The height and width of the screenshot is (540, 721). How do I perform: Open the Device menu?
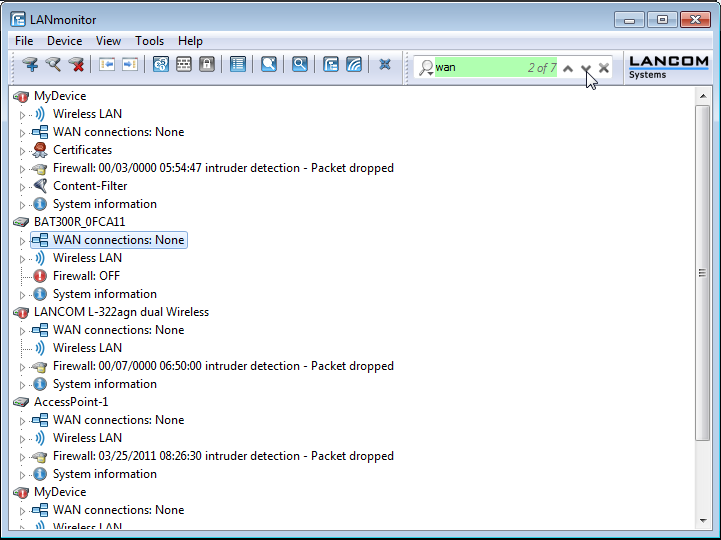[x=64, y=41]
